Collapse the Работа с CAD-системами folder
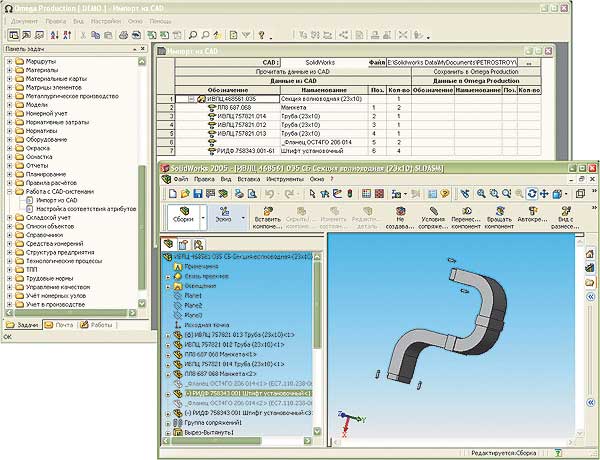This screenshot has height=460, width=600. 10,192
